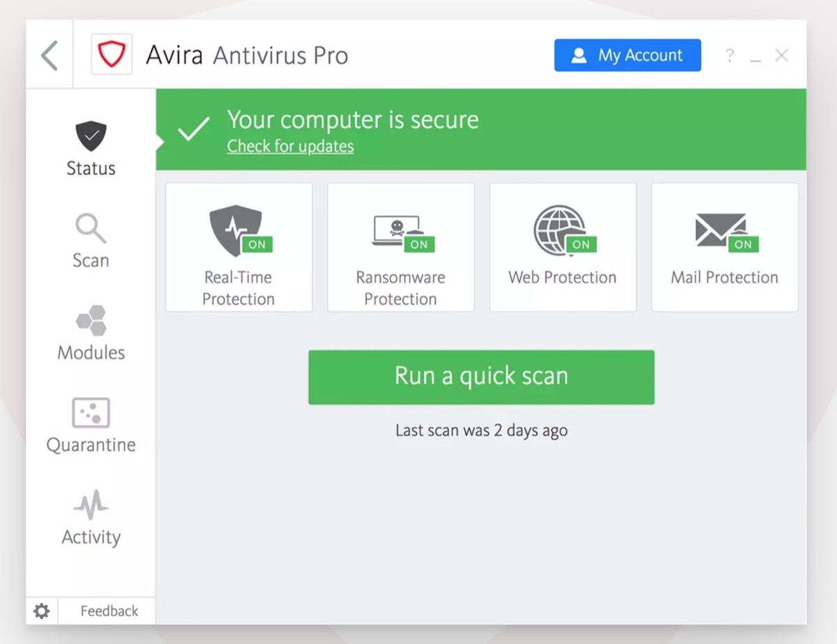This screenshot has width=837, height=644.
Task: Open settings via the gear icon
Action: tap(41, 611)
